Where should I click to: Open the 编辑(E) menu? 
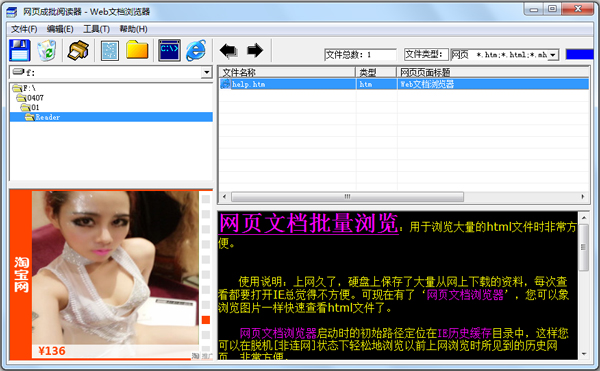(x=60, y=29)
